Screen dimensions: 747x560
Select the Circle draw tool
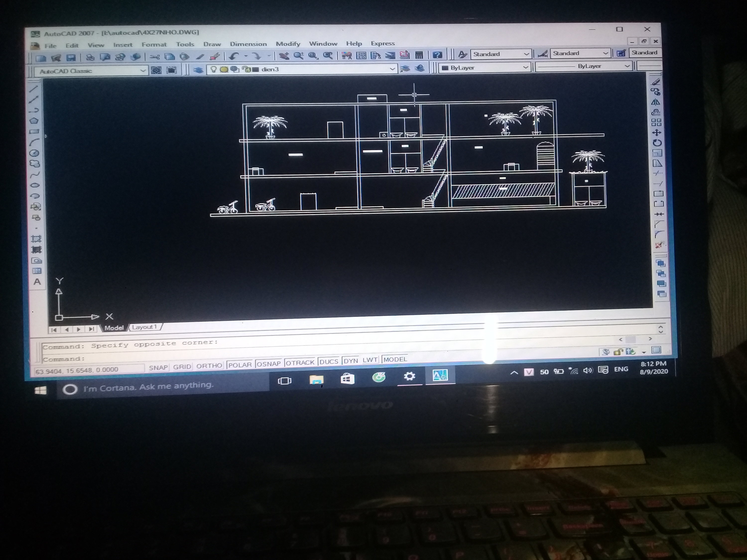coord(34,153)
